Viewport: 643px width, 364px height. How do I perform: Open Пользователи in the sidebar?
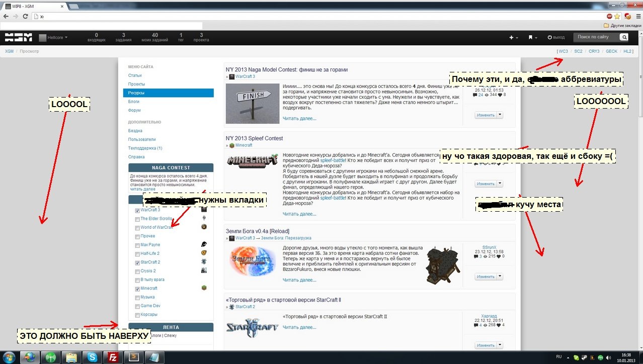click(x=142, y=139)
